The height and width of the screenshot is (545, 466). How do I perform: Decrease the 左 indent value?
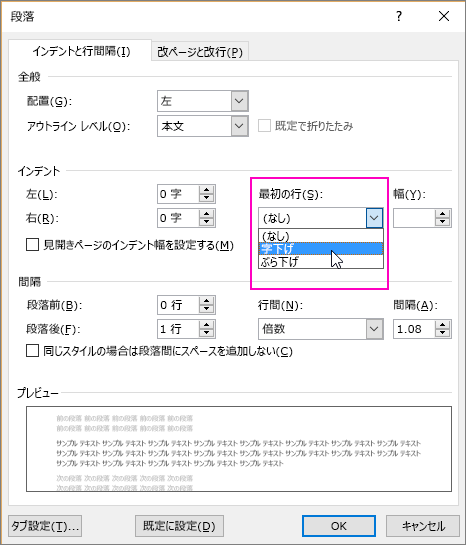tap(207, 198)
